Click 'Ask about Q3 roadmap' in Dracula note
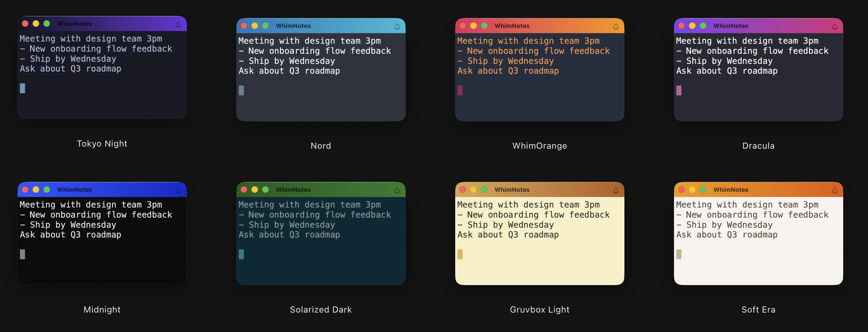868x332 pixels. (727, 71)
